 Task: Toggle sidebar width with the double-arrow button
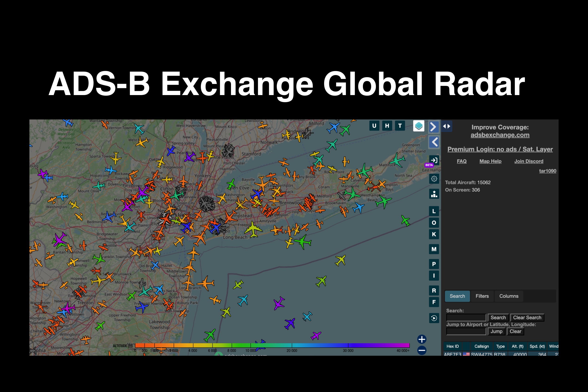point(447,126)
